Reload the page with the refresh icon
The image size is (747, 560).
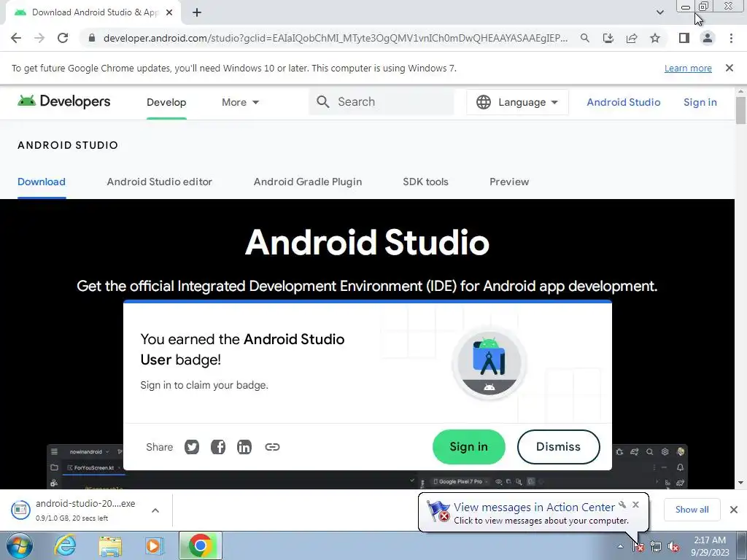[63, 38]
